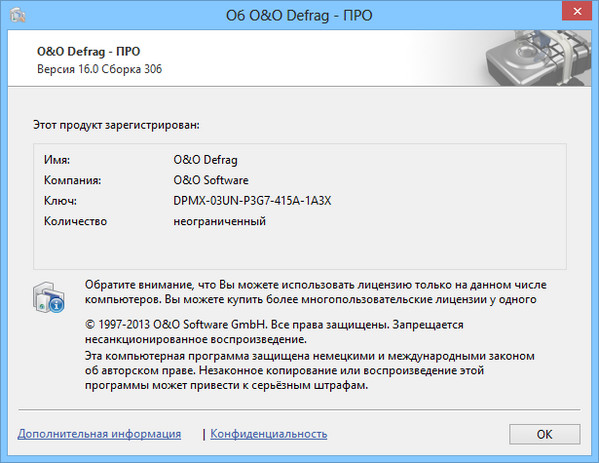Click the Имя value O&O Defrag
The height and width of the screenshot is (463, 599).
[x=206, y=160]
